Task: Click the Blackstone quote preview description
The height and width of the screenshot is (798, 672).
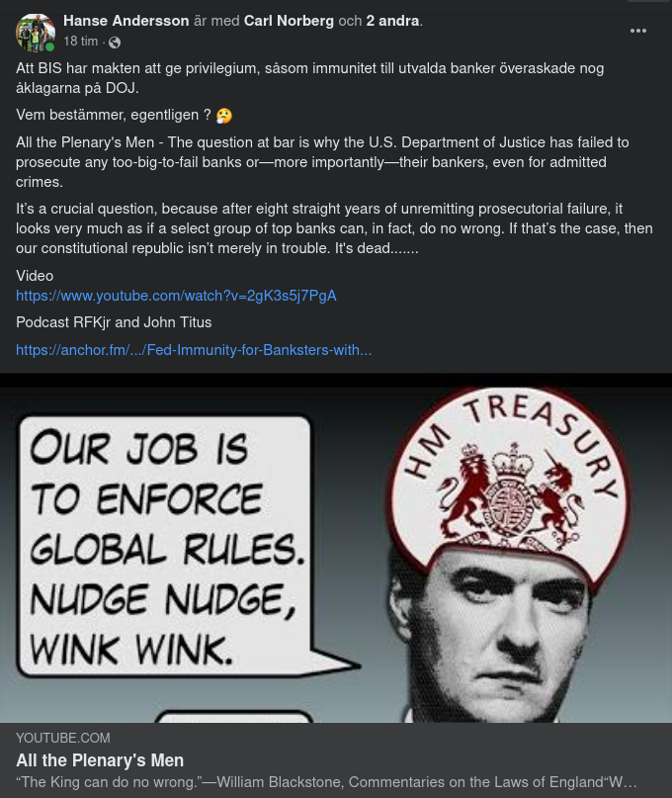Action: point(326,782)
